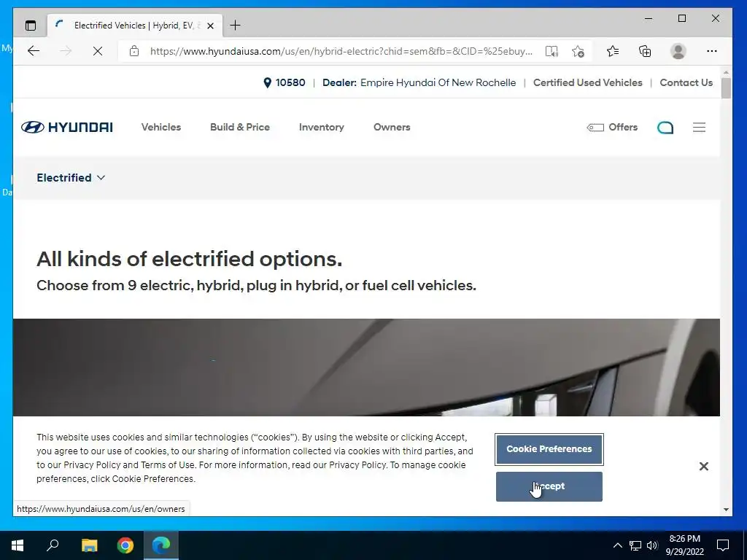This screenshot has width=747, height=560.
Task: Select the Electrified Vehicles browser tab
Action: 135,26
